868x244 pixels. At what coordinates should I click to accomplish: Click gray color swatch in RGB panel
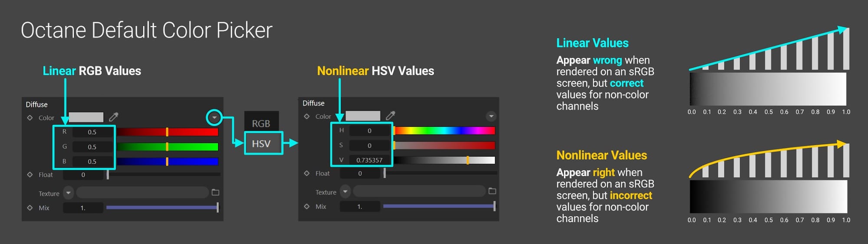(86, 117)
